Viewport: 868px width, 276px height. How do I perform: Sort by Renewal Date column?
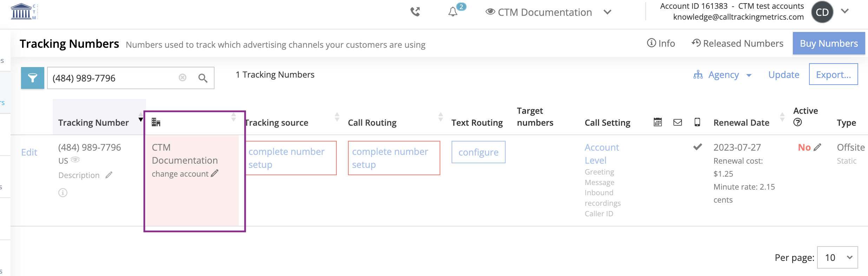click(x=741, y=123)
